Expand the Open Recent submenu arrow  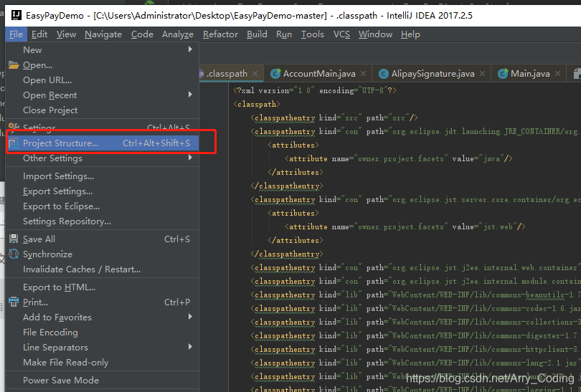(x=190, y=95)
